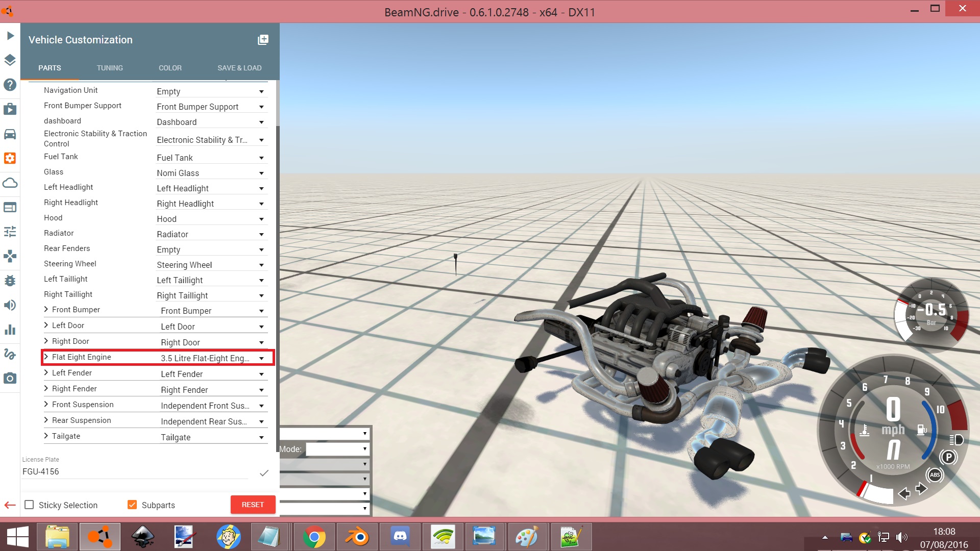Open the photo mode camera icon
This screenshot has height=551, width=980.
[x=10, y=379]
